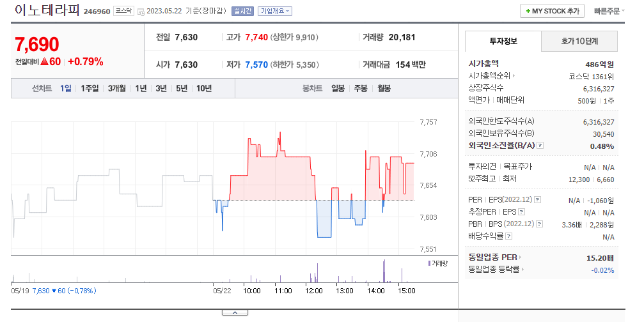Viewport: 644px width, 322px height.
Task: Click the 7,757 price axis label
Action: coord(428,122)
